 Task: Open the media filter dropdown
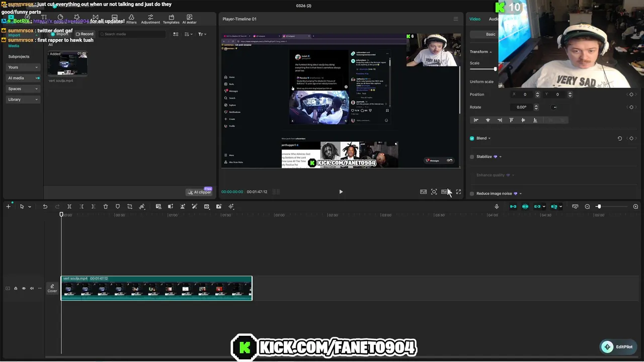coord(201,34)
